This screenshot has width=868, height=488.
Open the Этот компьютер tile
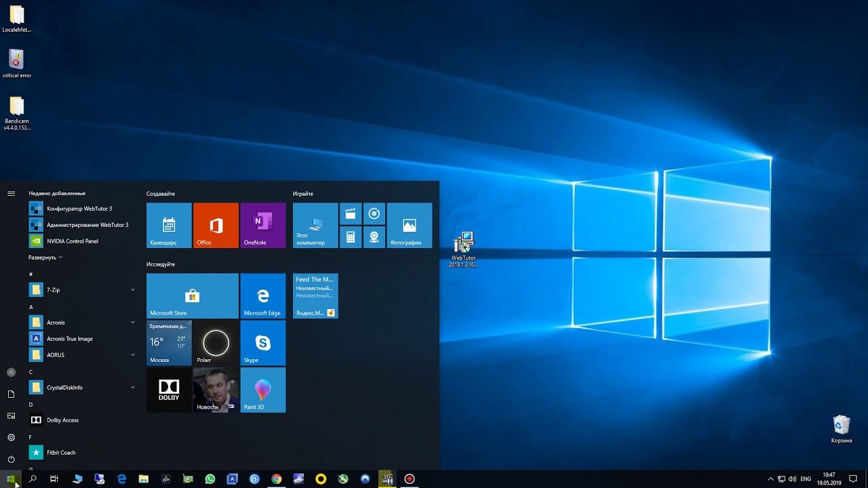pos(315,225)
